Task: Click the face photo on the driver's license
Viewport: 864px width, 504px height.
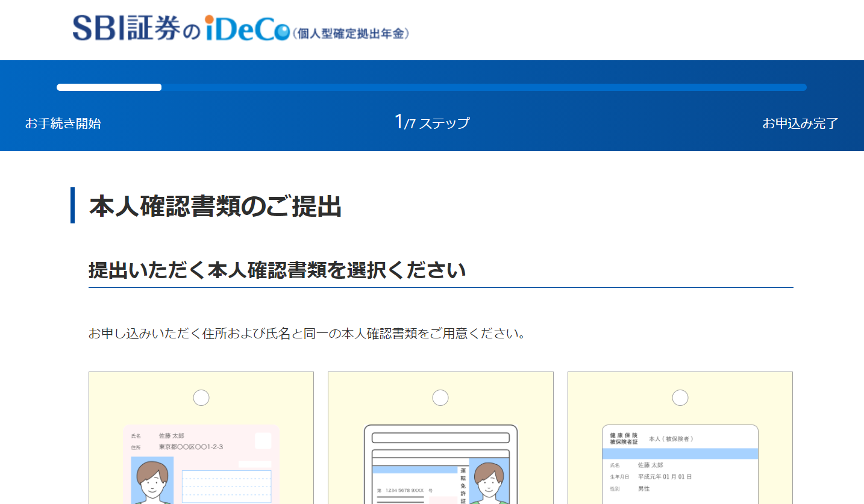Action: pos(489,482)
